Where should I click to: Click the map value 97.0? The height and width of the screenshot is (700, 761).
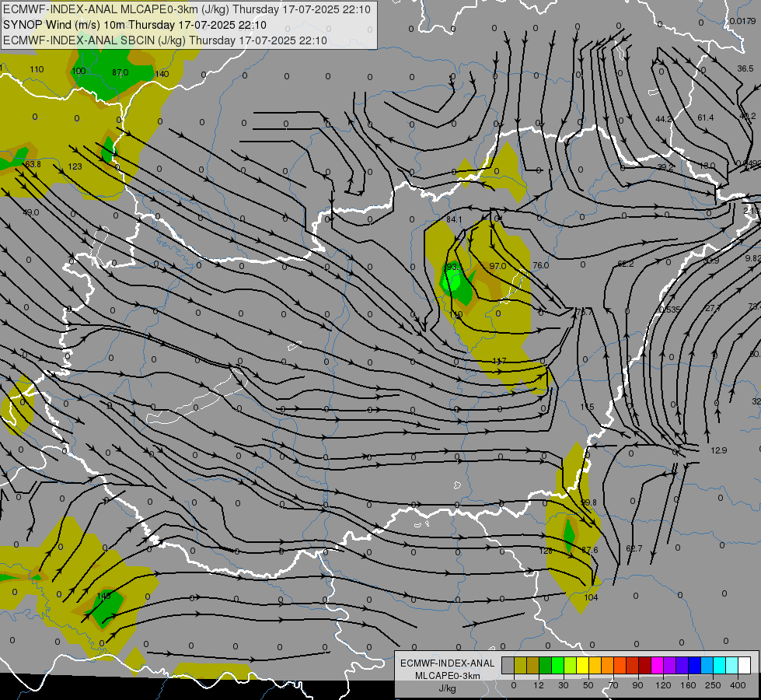coord(498,266)
